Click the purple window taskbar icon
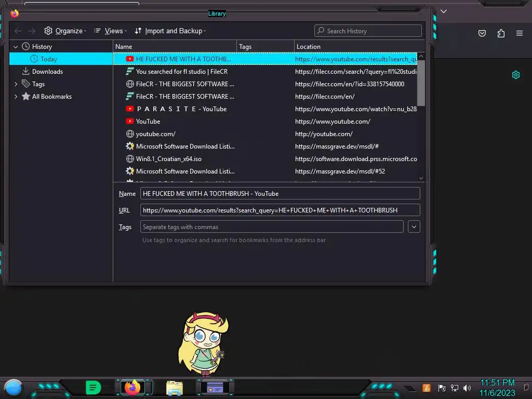532x399 pixels. click(215, 388)
